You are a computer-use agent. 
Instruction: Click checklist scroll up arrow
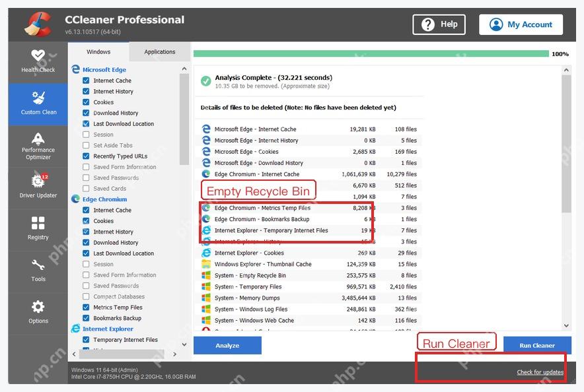(x=184, y=69)
